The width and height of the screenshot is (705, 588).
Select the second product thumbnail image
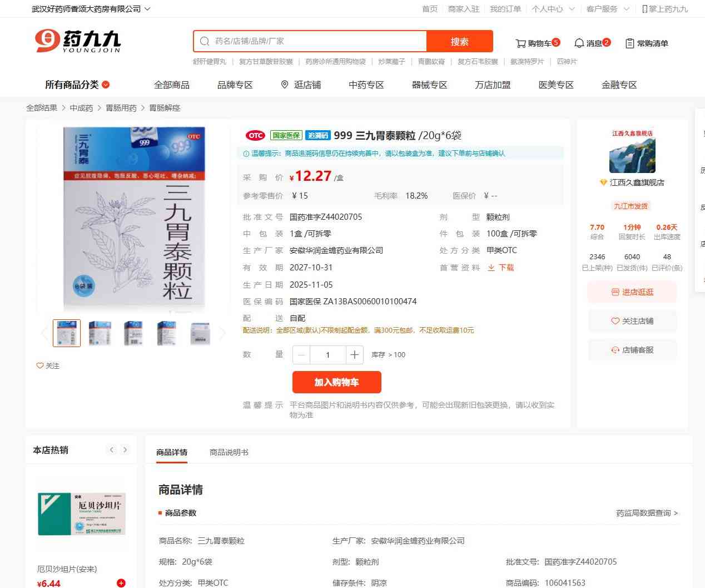[100, 333]
